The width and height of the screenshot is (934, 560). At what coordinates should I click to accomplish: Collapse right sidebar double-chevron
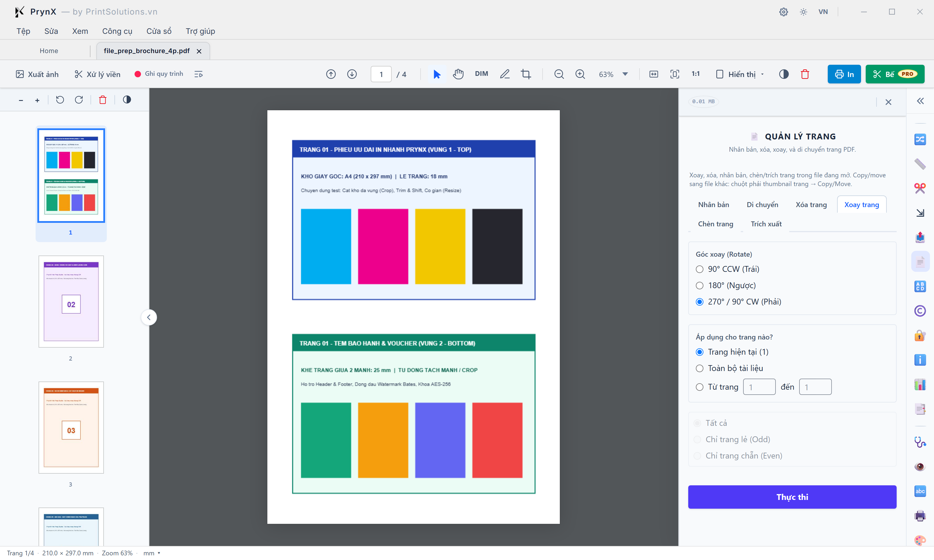[x=920, y=101]
